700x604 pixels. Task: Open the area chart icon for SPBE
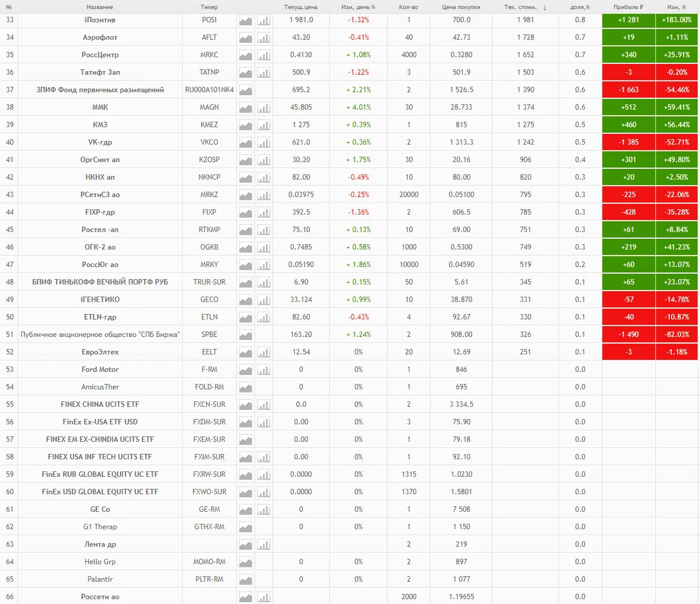pos(245,335)
